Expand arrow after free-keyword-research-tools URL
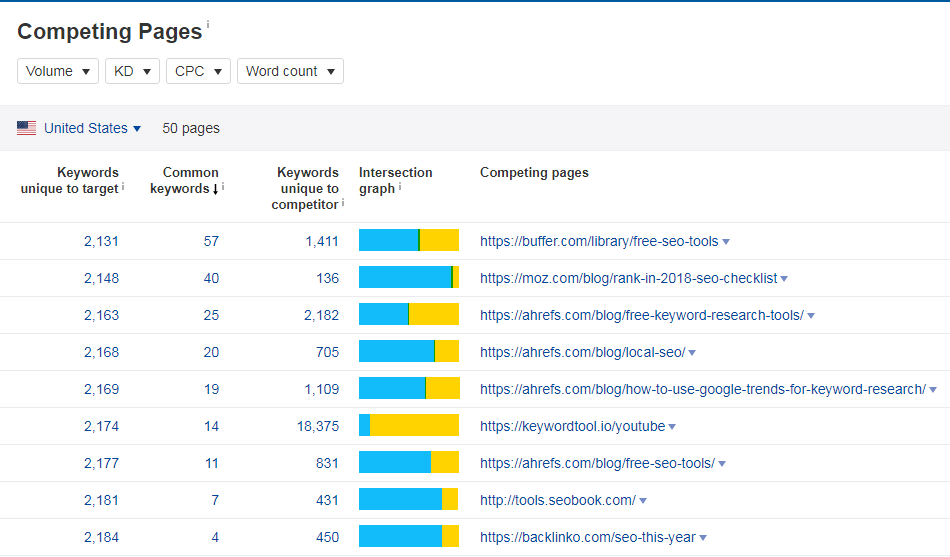The height and width of the screenshot is (557, 950). 811,316
